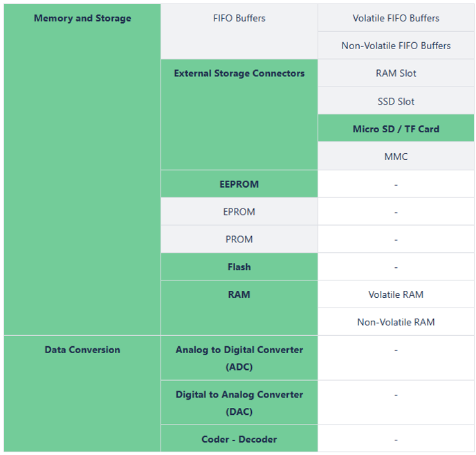476x455 pixels.
Task: Click the Non-Volatile RAM cell
Action: [396, 323]
